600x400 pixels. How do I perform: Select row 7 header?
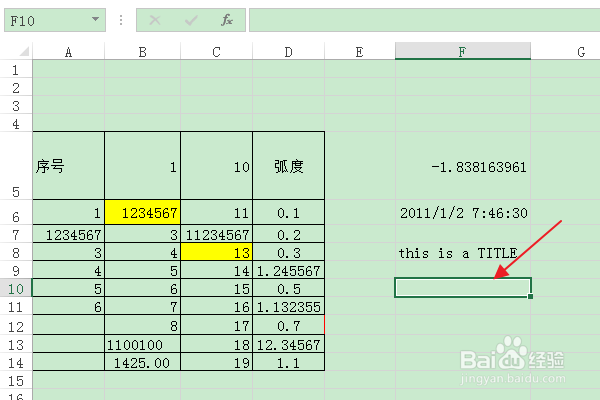click(16, 234)
